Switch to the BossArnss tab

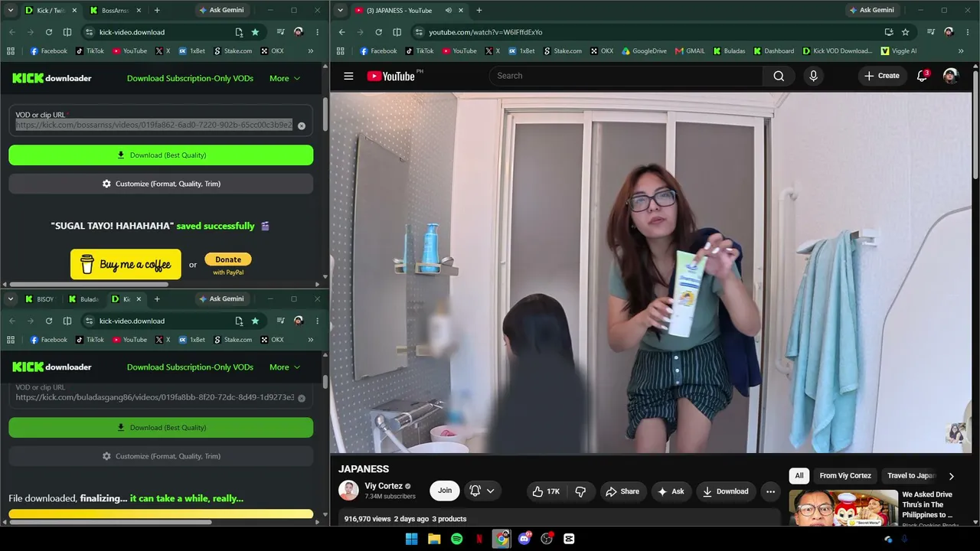115,11
